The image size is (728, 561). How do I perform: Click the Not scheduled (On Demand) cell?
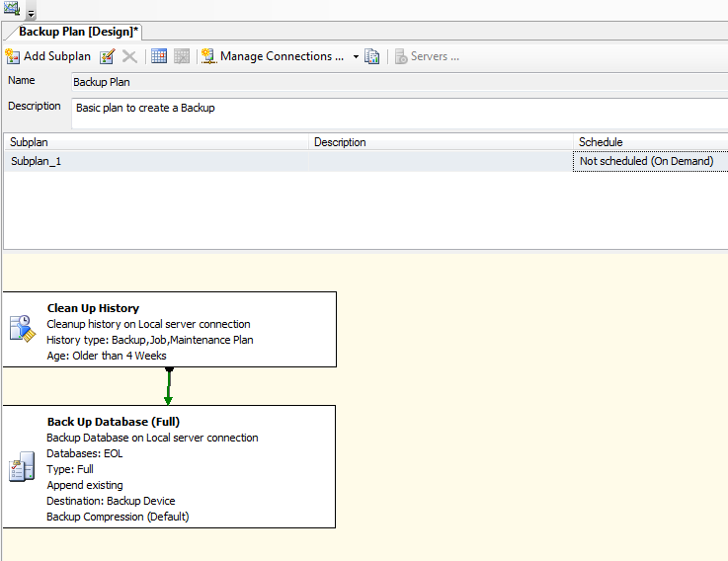tap(651, 161)
